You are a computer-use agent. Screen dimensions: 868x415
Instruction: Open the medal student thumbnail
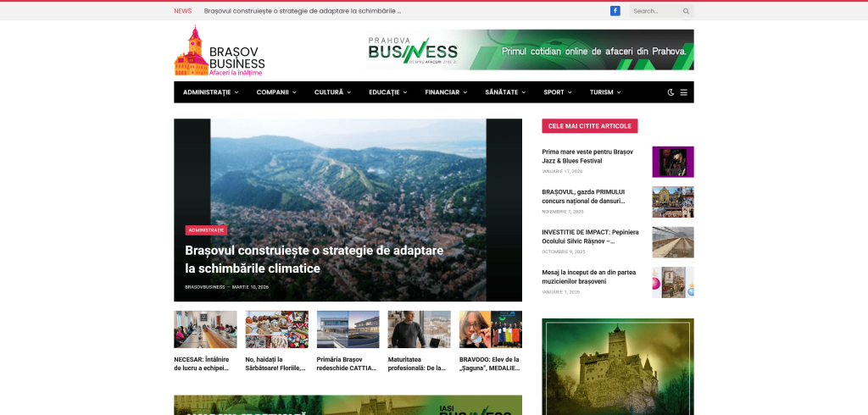491,329
